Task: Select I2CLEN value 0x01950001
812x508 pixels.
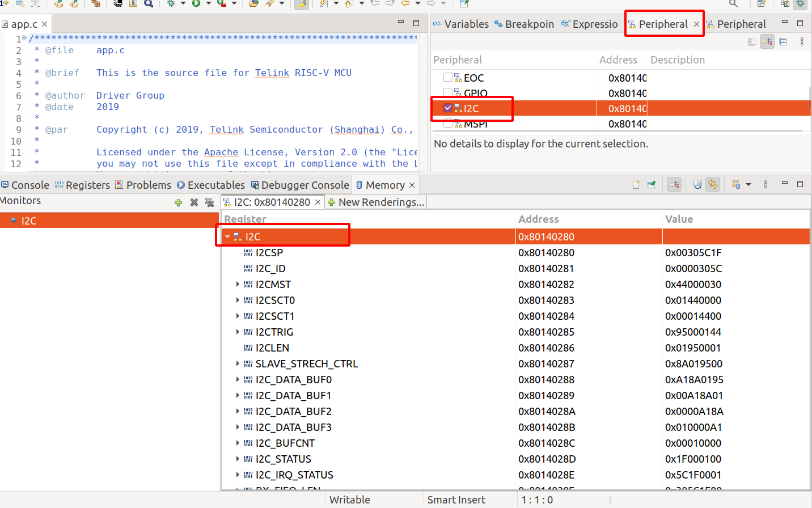Action: coord(693,348)
